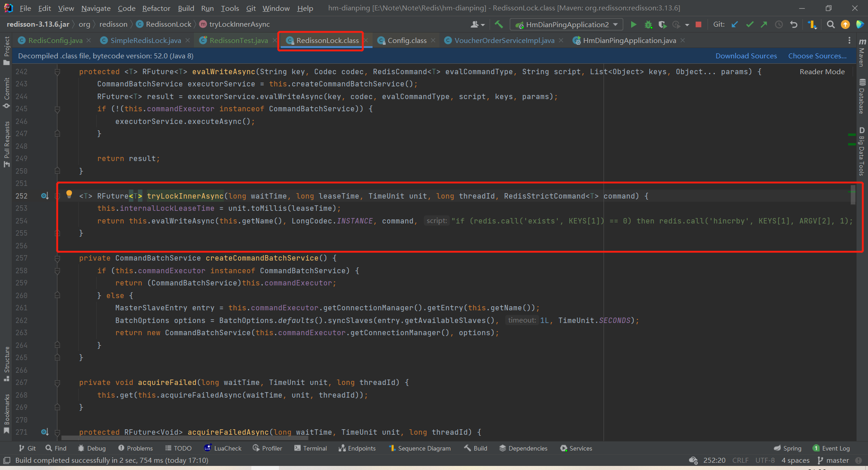Open Big Data Tools side panel

coord(862,152)
